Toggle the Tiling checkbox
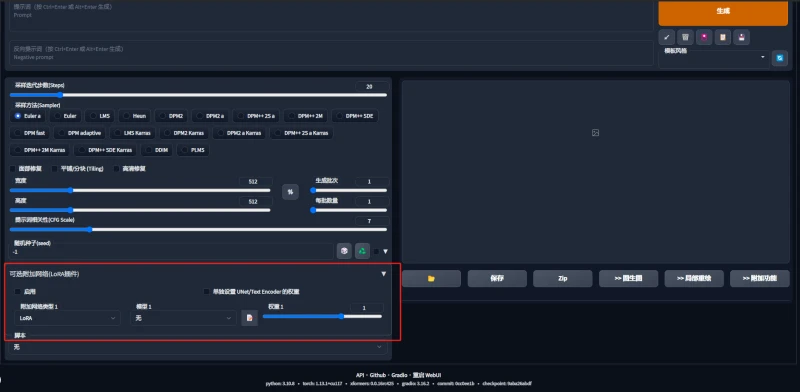 [55, 168]
